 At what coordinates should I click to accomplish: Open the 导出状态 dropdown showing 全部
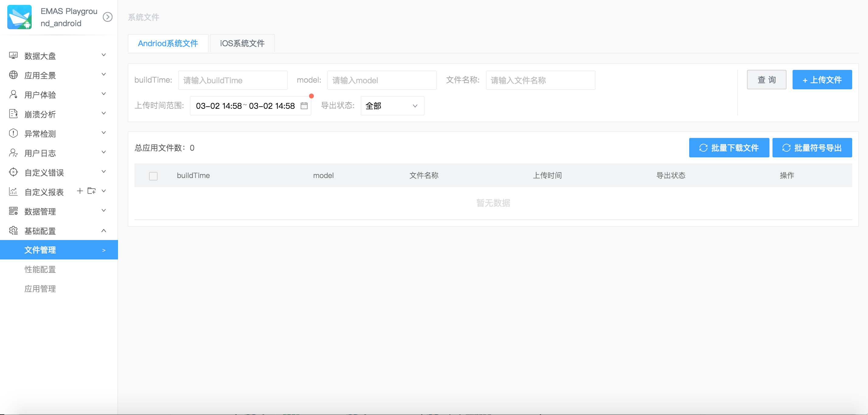392,106
